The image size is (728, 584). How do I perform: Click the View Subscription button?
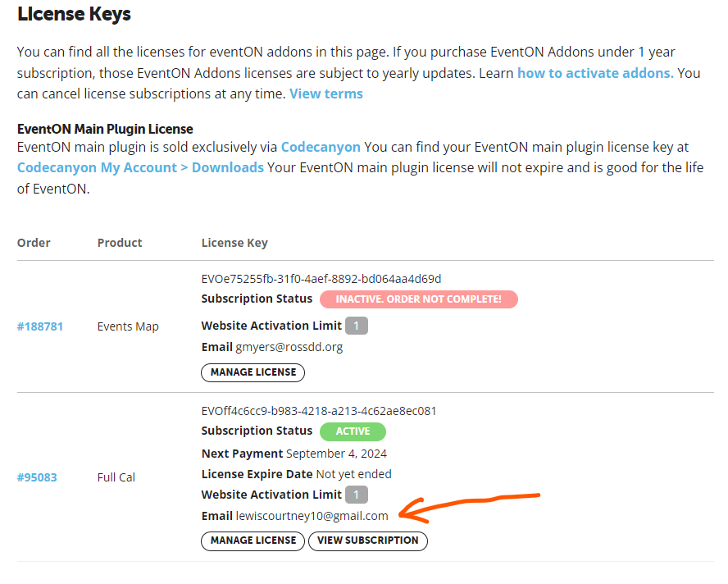click(x=368, y=541)
